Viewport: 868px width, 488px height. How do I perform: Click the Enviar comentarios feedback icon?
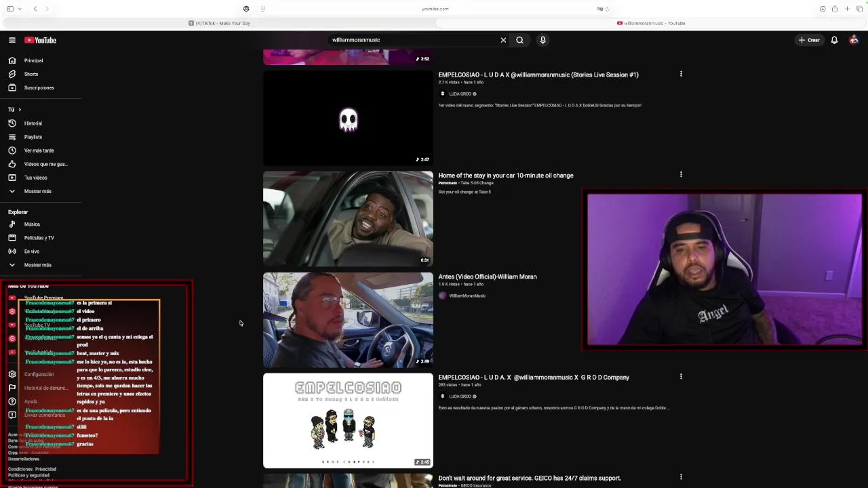pos(12,415)
